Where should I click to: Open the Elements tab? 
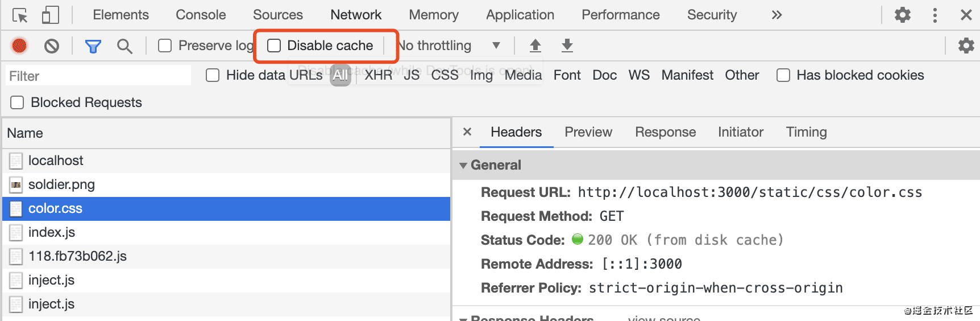[121, 15]
